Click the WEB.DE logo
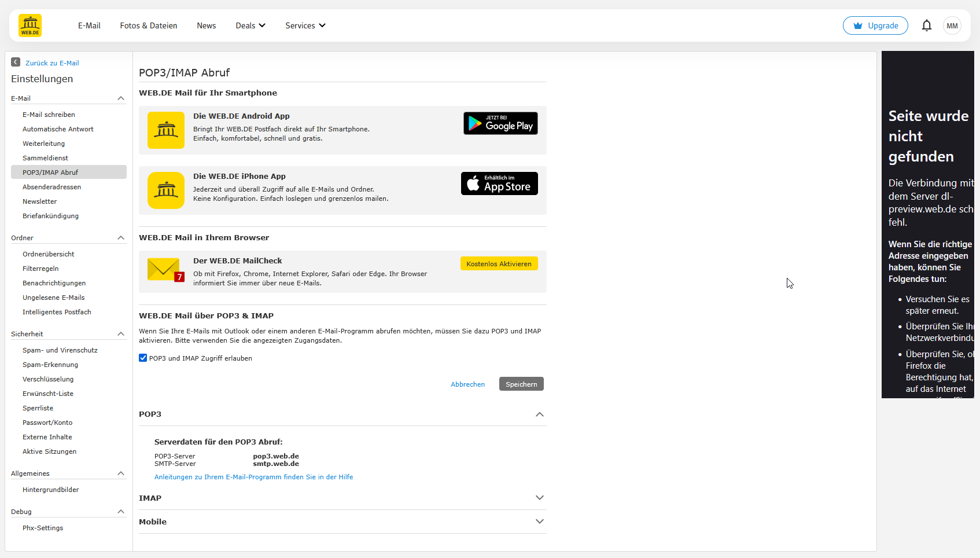980x558 pixels. point(29,25)
